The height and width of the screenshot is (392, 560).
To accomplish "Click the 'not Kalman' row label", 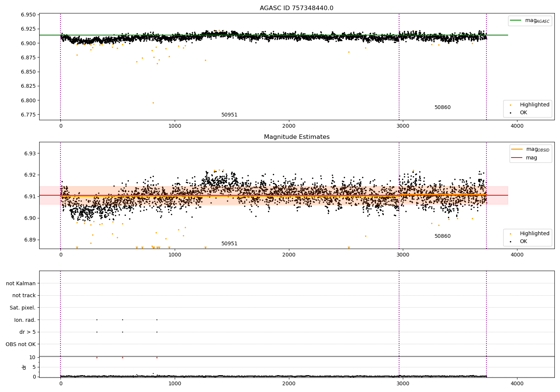I will click(x=21, y=283).
